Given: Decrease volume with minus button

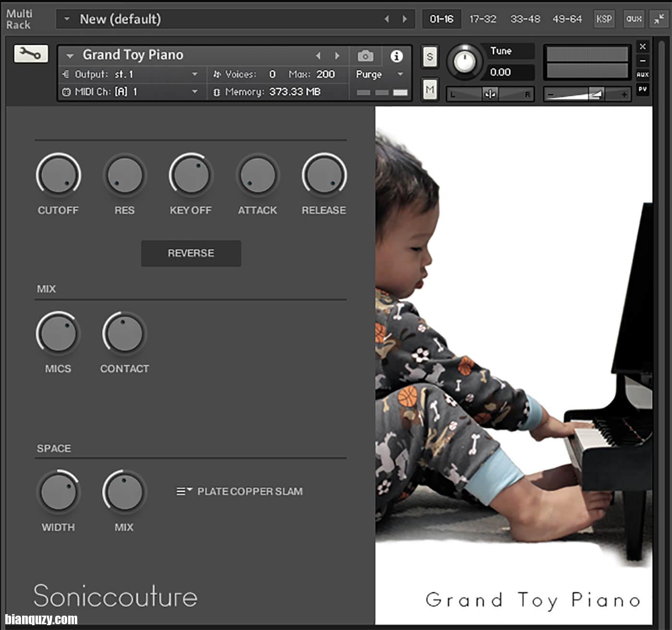Looking at the screenshot, I should (x=551, y=95).
